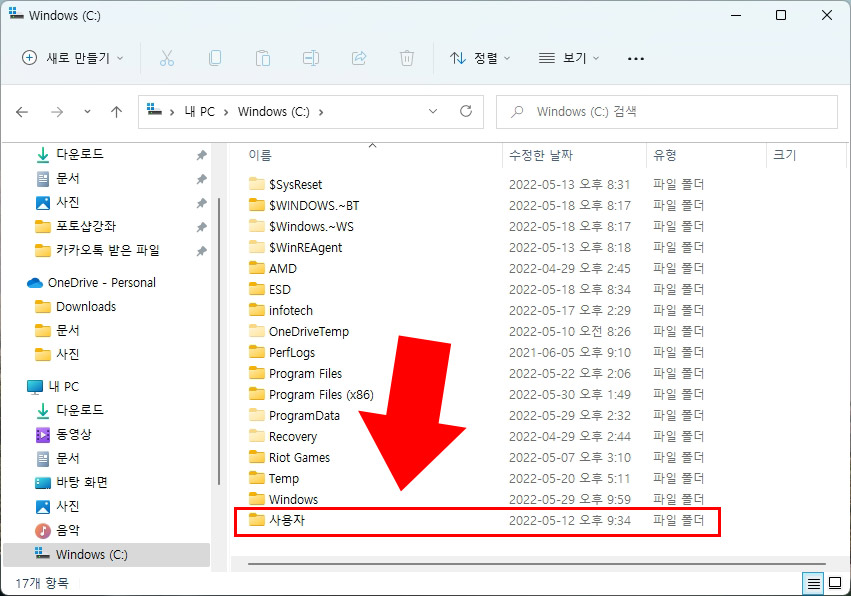Open the ... see more menu
851x596 pixels.
[x=636, y=58]
